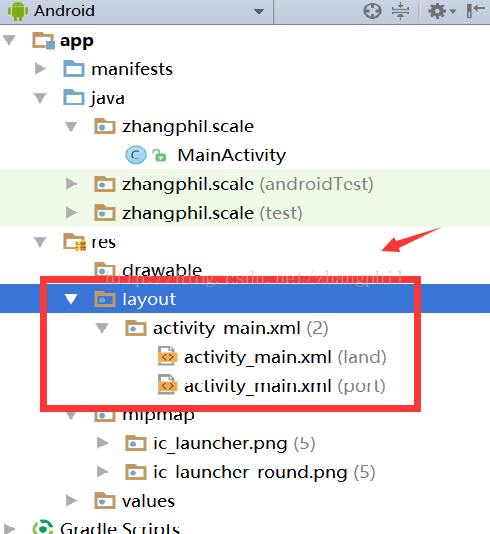
Task: Select zhangphil.scale (androidTest) package
Action: click(x=248, y=184)
